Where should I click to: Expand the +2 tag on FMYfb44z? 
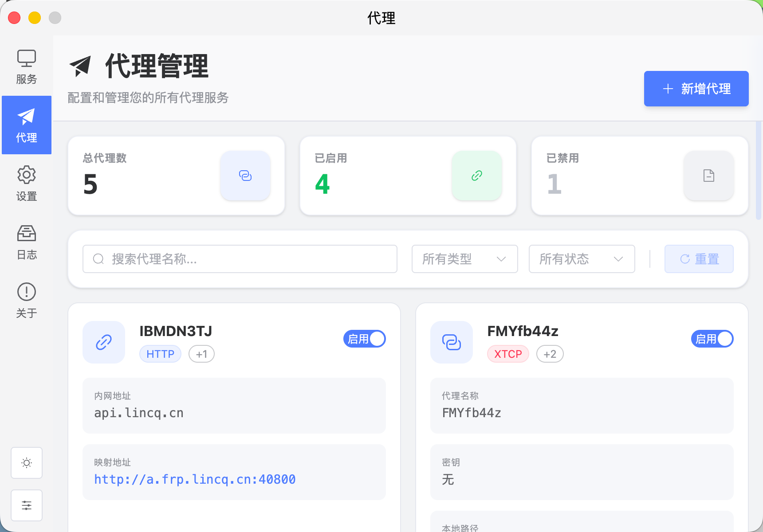(550, 354)
